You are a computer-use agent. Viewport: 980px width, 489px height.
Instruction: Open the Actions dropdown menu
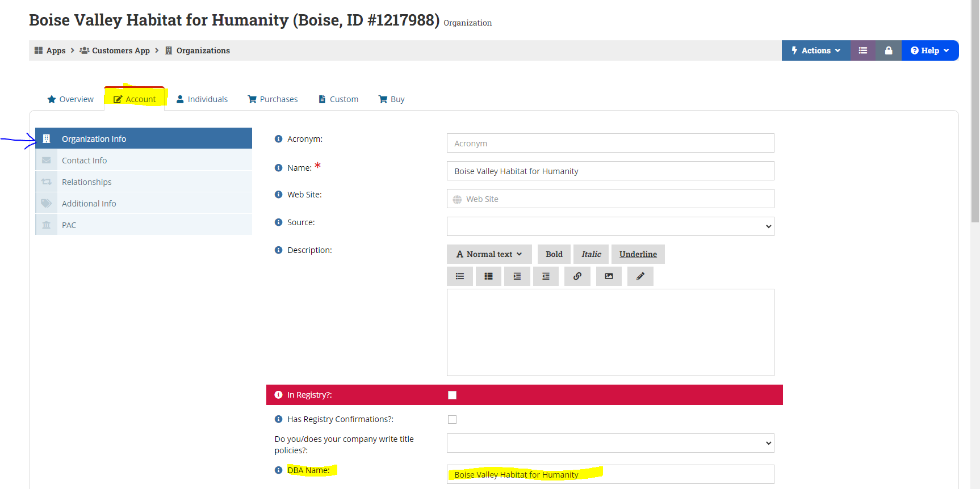pos(816,50)
